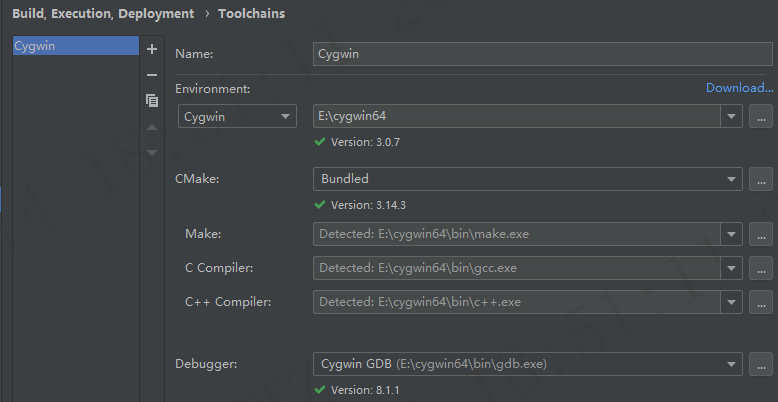Click the Name: label
This screenshot has height=402, width=778.
(x=194, y=54)
